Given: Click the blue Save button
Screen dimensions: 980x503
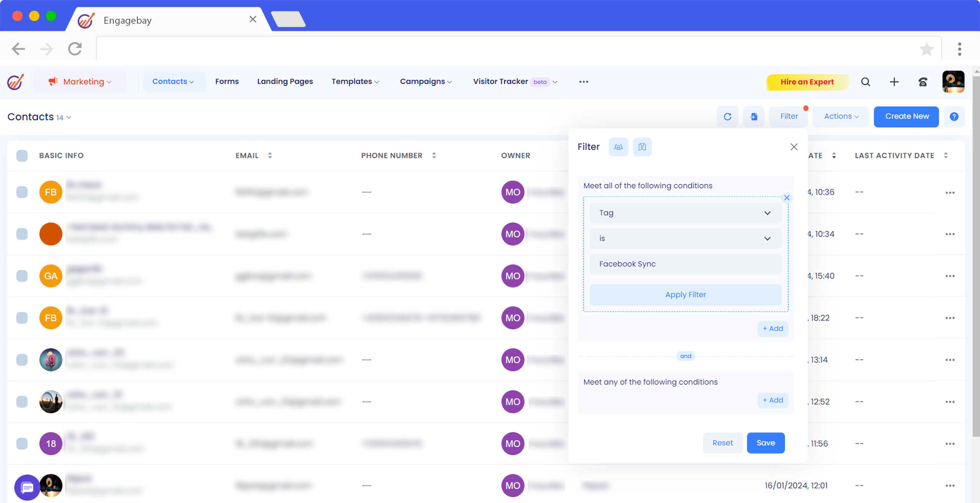Looking at the screenshot, I should [x=766, y=443].
